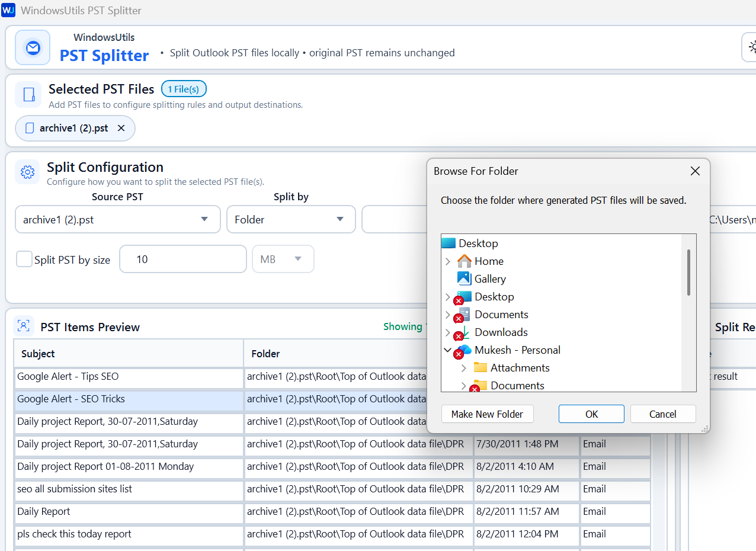This screenshot has height=551, width=756.
Task: Select the Home house icon in folder tree
Action: pos(465,261)
